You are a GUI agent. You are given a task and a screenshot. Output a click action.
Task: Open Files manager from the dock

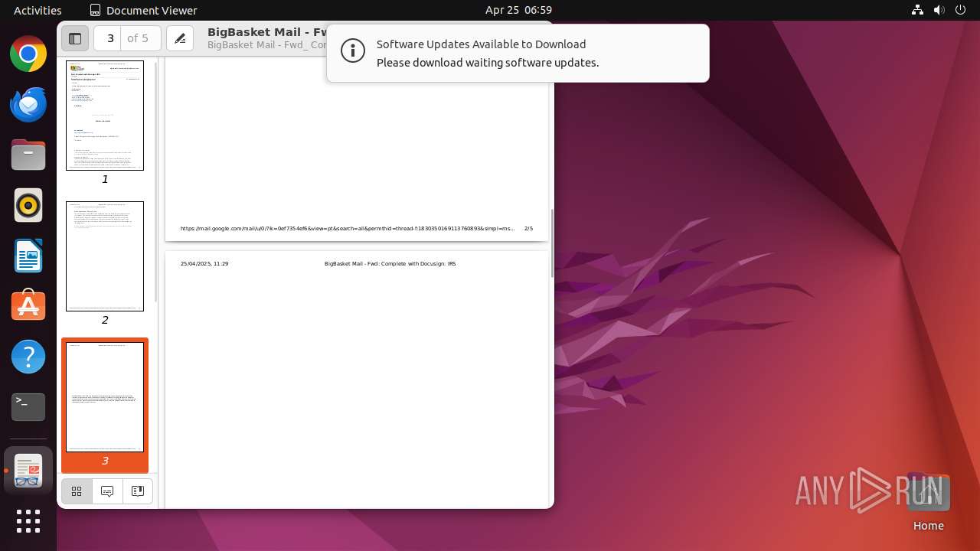point(28,155)
